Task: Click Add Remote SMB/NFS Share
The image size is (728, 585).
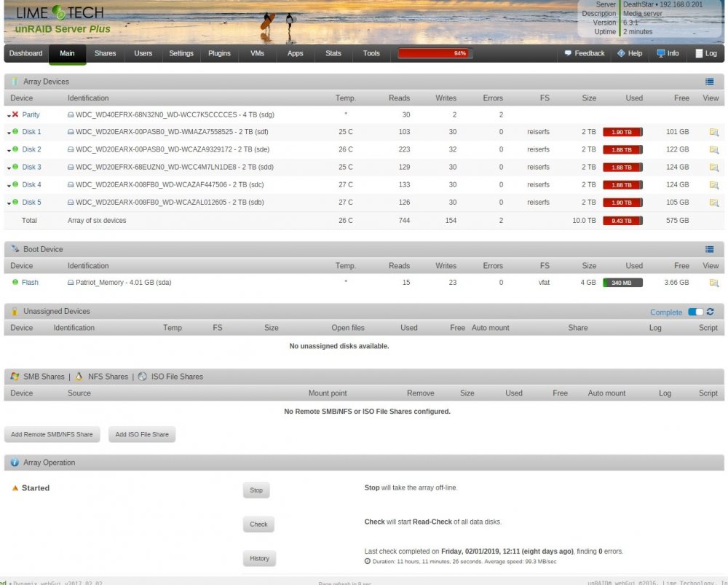Action: 52,434
